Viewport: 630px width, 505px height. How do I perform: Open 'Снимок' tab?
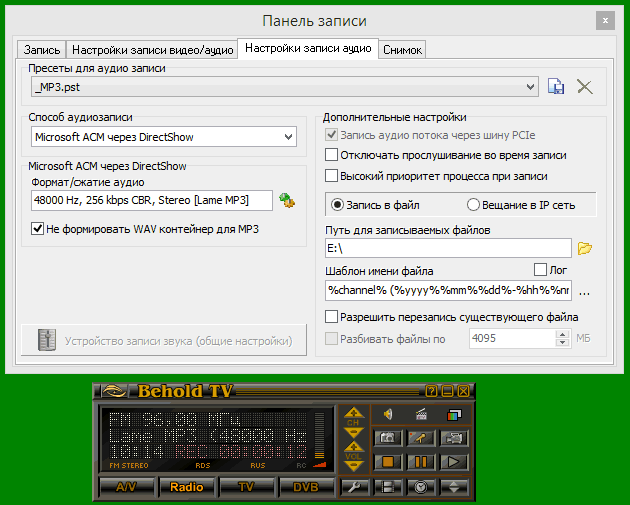point(402,50)
